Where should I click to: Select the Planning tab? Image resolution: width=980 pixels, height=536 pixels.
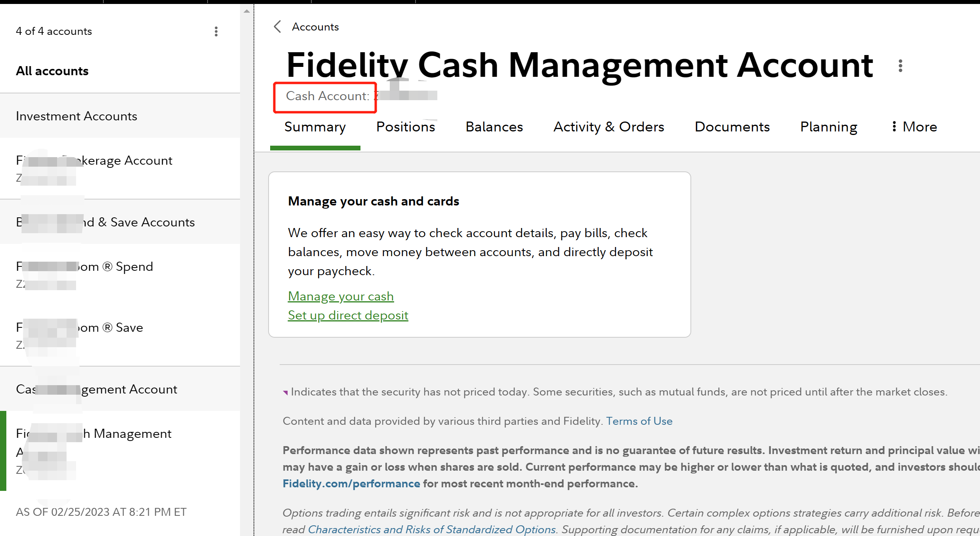[x=828, y=127]
